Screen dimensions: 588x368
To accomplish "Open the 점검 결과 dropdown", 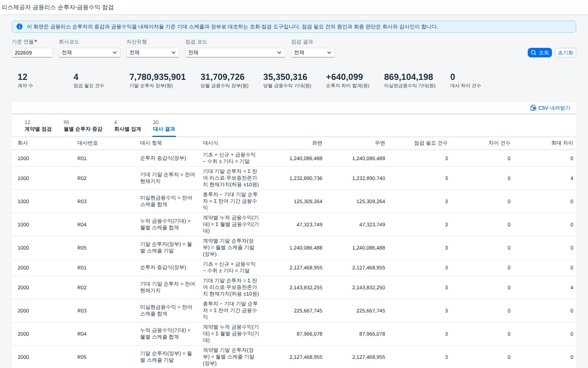I will point(313,53).
